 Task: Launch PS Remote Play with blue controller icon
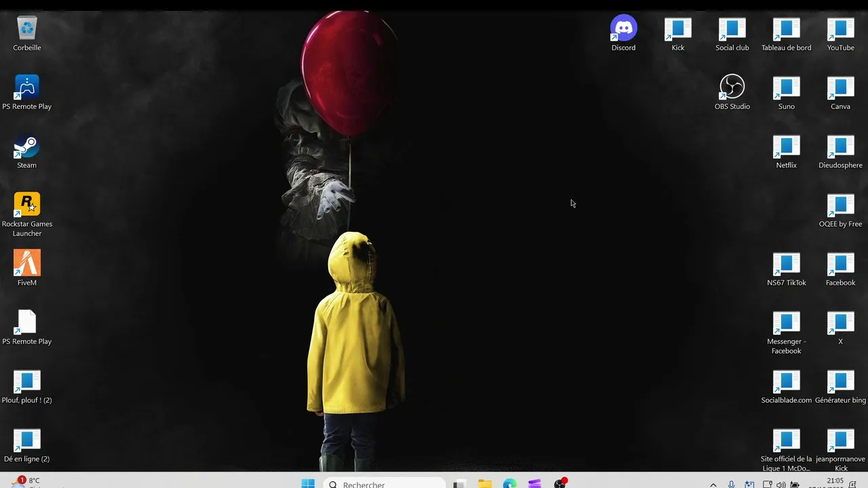click(x=27, y=93)
